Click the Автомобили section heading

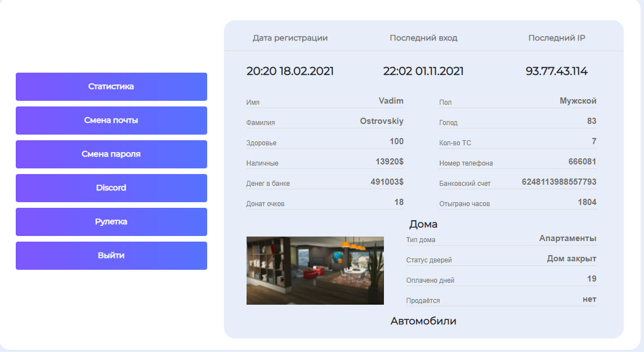(423, 321)
